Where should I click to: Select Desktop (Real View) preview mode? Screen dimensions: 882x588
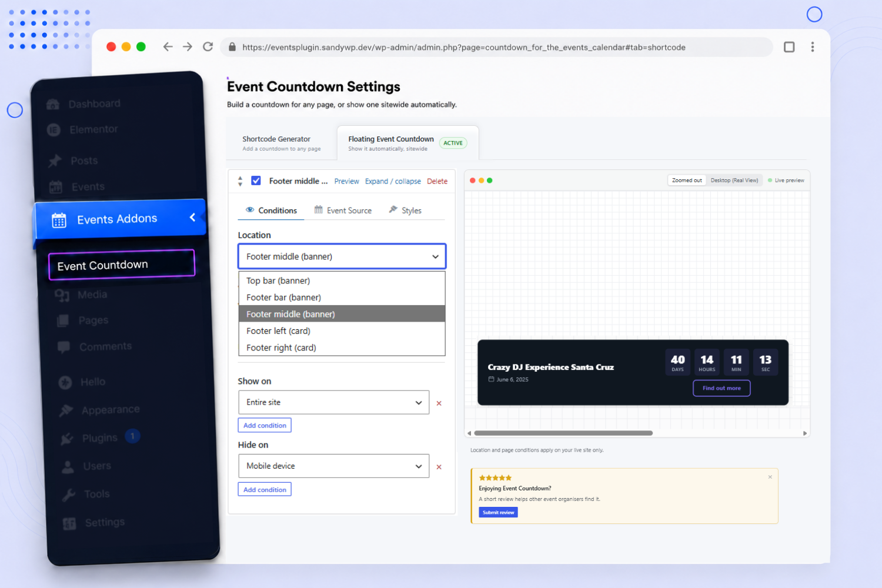[734, 181]
